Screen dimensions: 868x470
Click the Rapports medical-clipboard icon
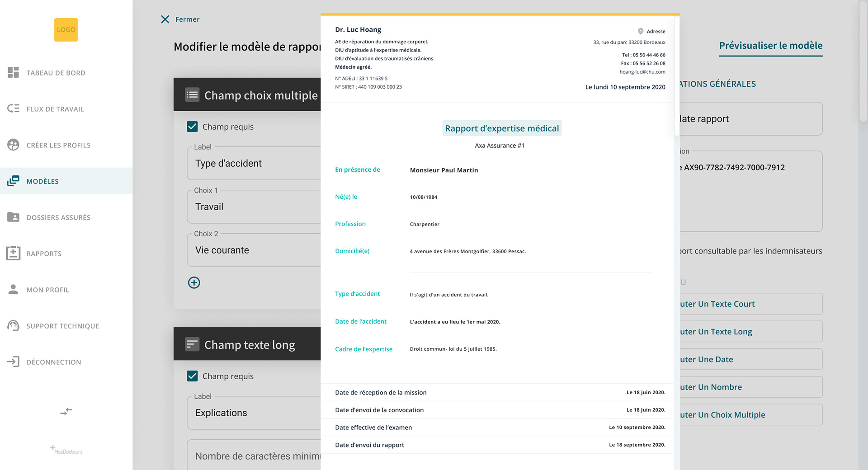coord(13,253)
